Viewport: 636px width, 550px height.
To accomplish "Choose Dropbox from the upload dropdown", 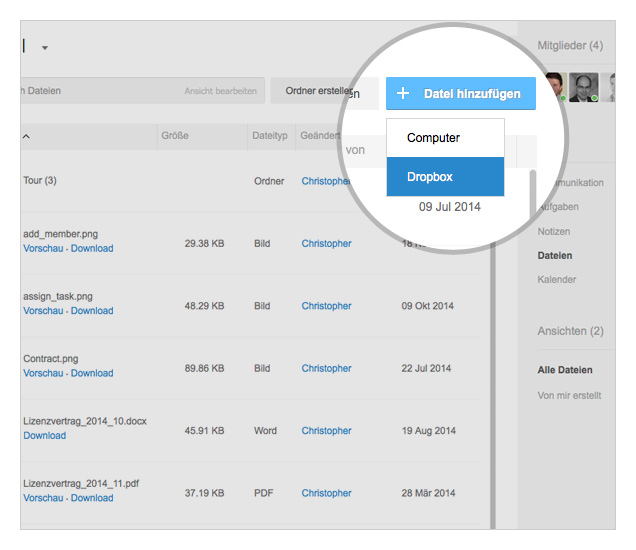I will [x=445, y=177].
